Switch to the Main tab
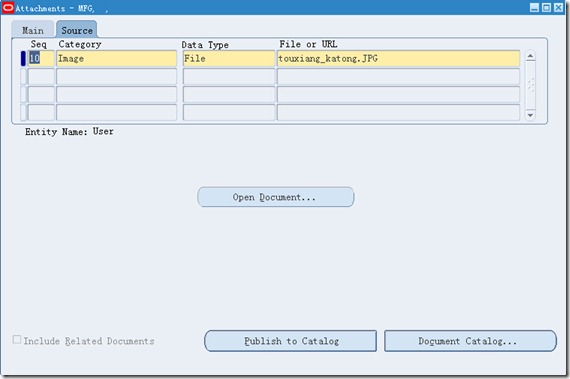 (x=33, y=29)
